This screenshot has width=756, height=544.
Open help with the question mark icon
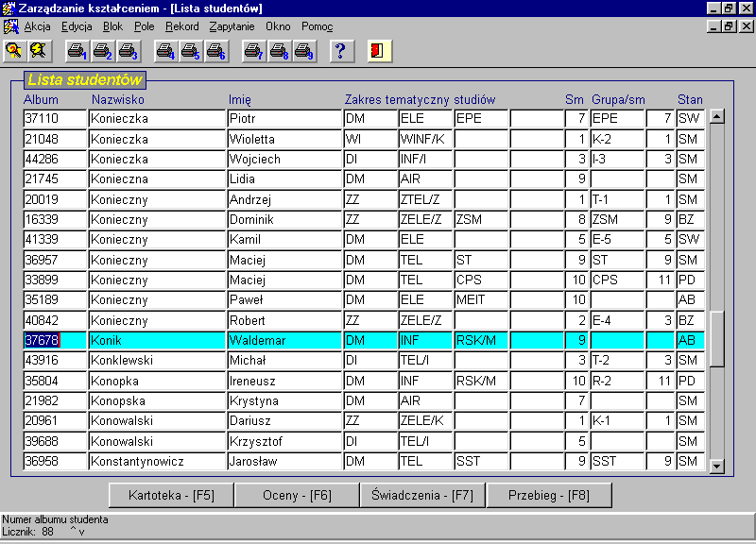pos(342,51)
